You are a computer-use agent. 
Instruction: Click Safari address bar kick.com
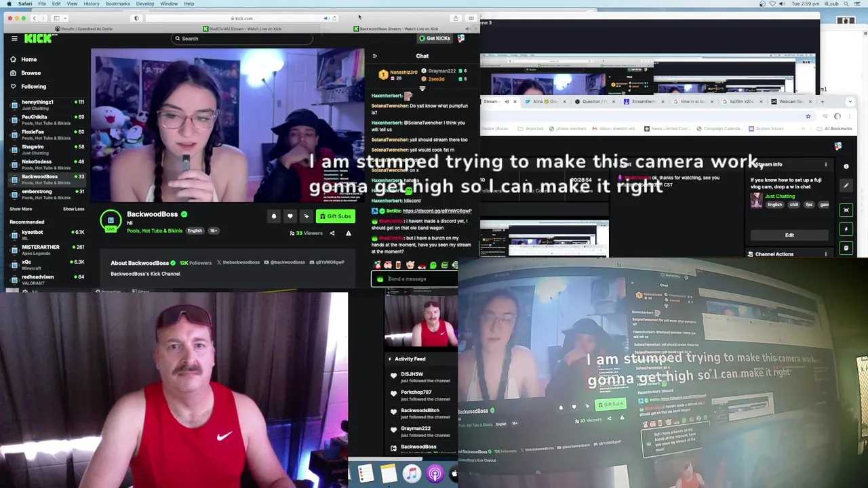[x=242, y=18]
